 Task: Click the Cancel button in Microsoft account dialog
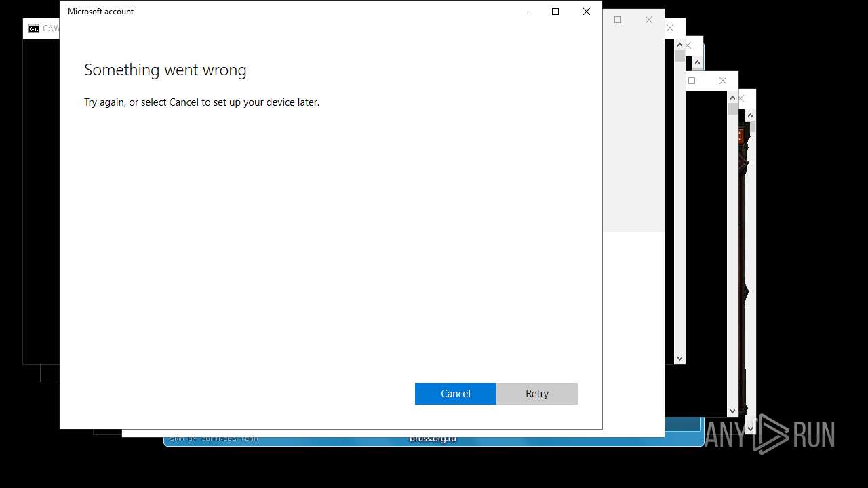pos(456,394)
